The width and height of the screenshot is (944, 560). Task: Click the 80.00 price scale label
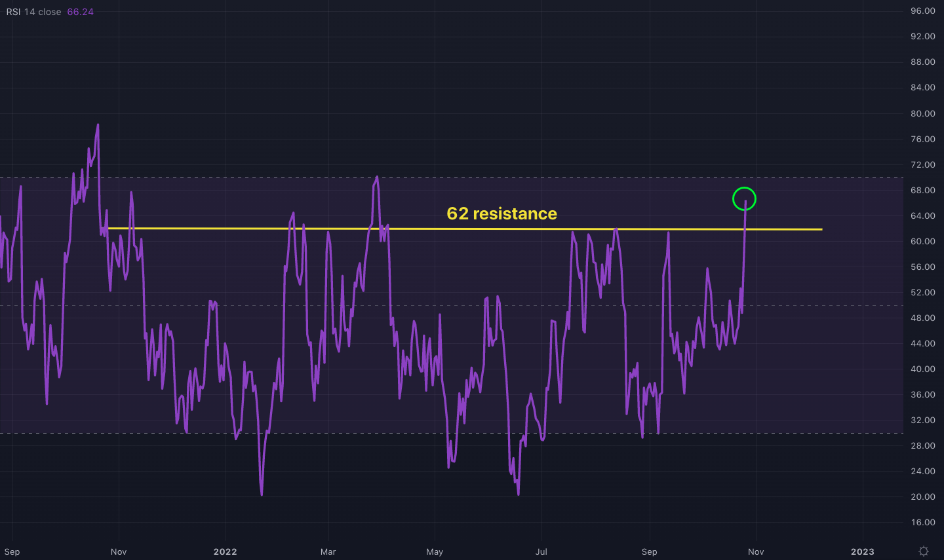pyautogui.click(x=922, y=113)
